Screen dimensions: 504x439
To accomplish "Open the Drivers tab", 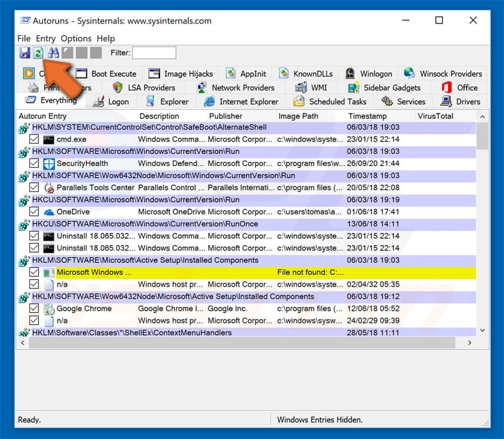I will (x=460, y=102).
